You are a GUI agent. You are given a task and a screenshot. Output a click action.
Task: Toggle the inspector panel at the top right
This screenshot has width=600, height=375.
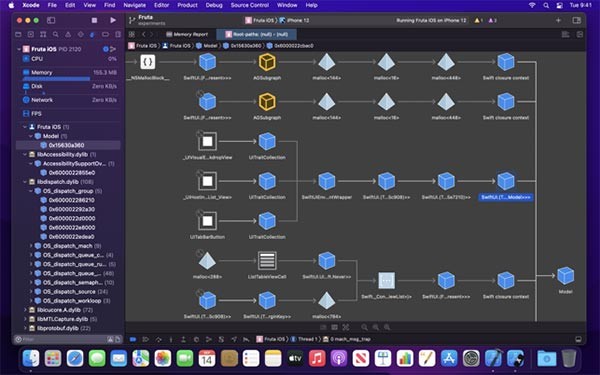pos(576,20)
